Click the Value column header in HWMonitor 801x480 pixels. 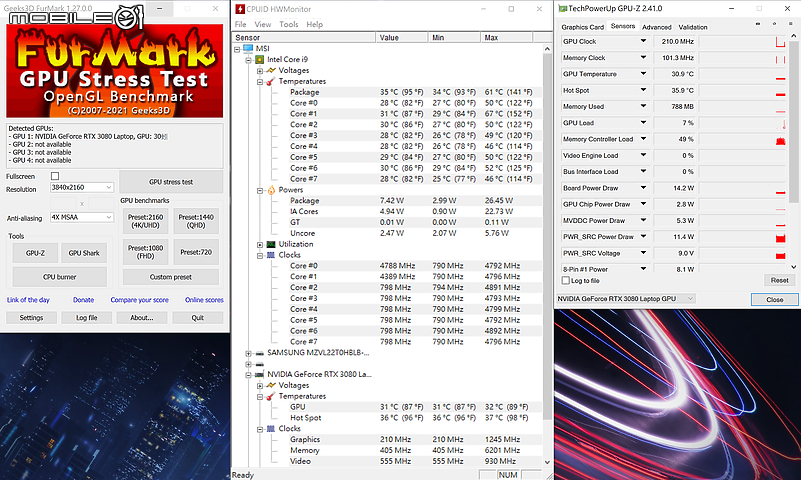[x=402, y=38]
